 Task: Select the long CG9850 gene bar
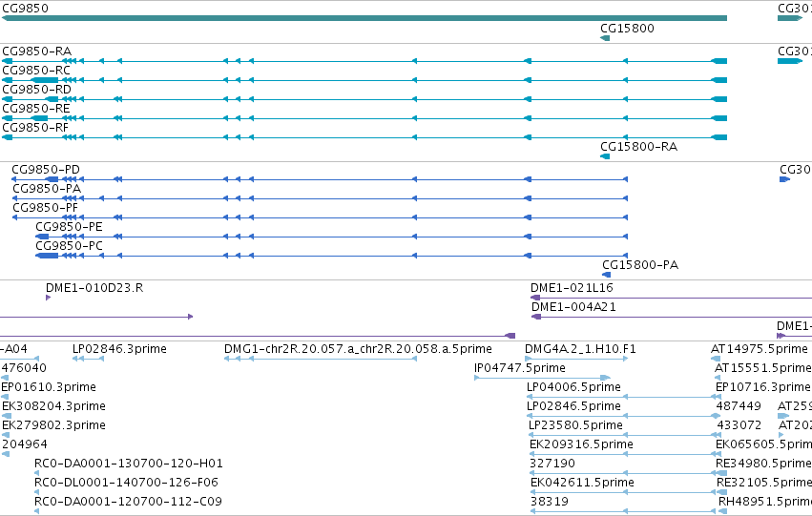pos(364,18)
